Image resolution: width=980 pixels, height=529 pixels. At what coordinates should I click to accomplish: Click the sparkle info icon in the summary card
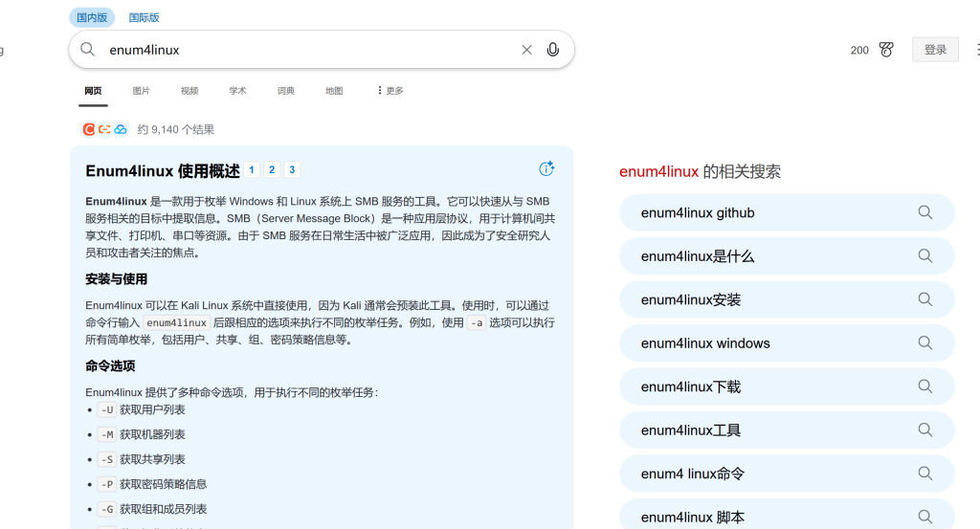coord(546,169)
